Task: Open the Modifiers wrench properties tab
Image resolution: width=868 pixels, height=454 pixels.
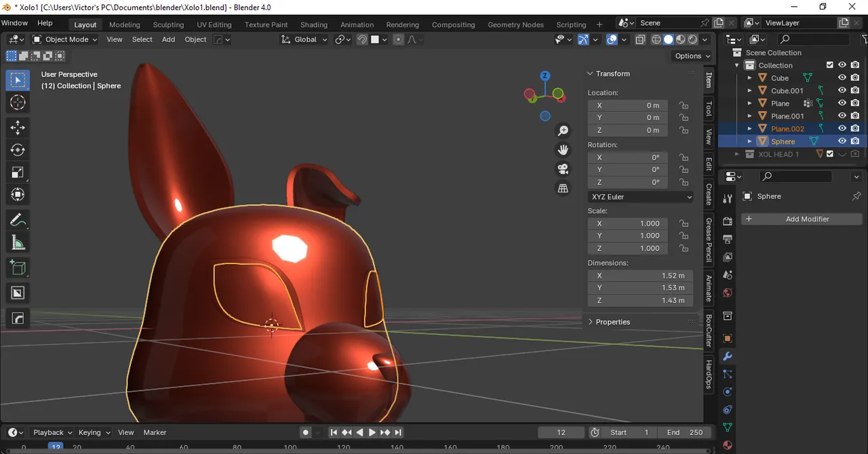Action: click(x=728, y=356)
